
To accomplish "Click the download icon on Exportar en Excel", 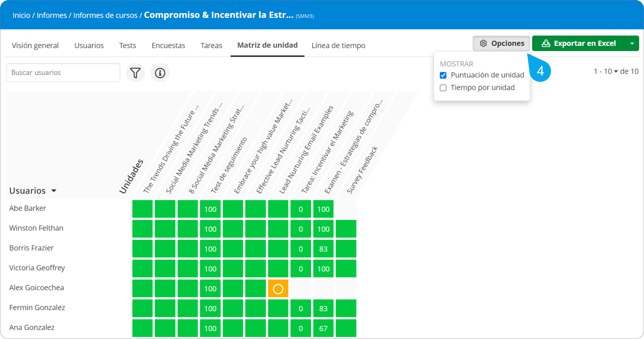I will coord(546,43).
